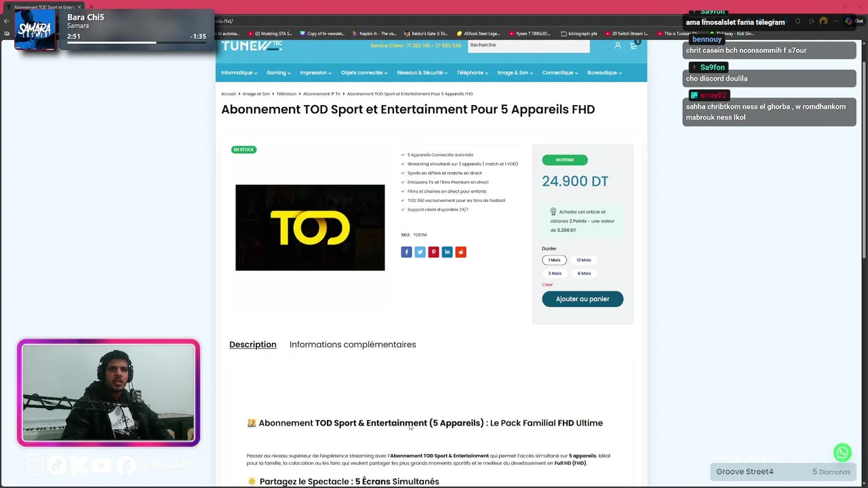Click the green EN STOCK badge beside price
This screenshot has width=868, height=488.
(x=565, y=160)
